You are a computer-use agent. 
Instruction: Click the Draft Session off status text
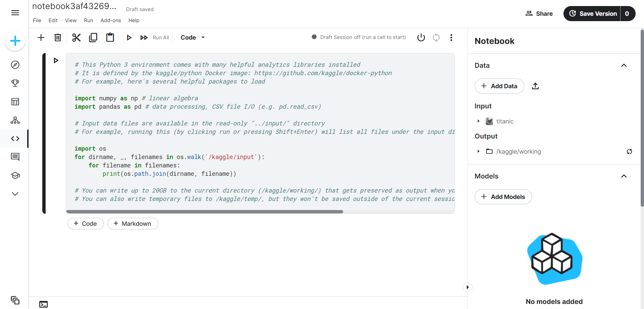click(x=363, y=37)
